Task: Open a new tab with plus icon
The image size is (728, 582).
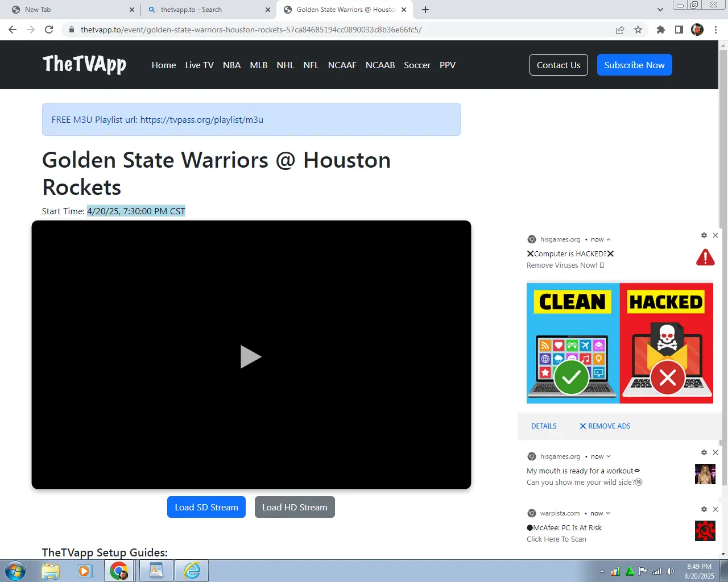Action: [x=425, y=10]
